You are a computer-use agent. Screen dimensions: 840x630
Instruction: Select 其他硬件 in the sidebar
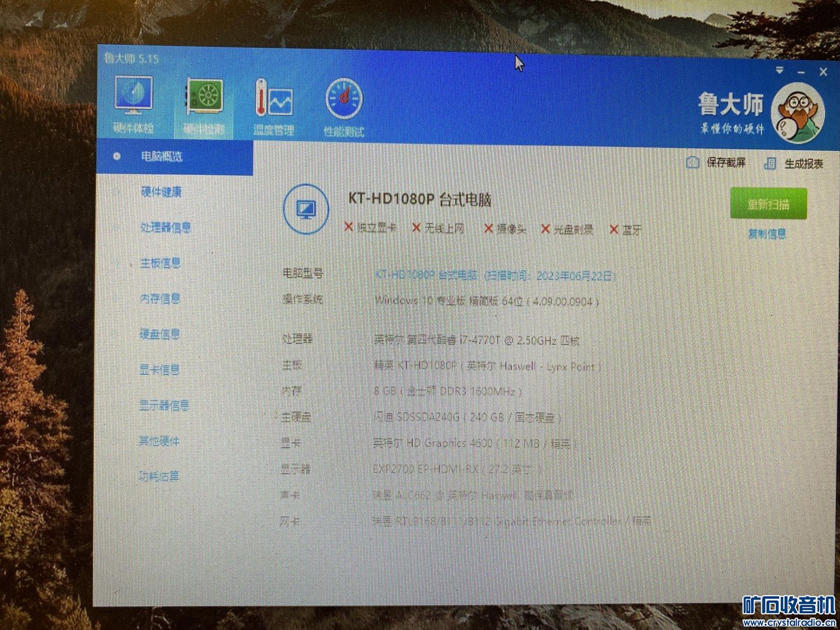[x=159, y=441]
